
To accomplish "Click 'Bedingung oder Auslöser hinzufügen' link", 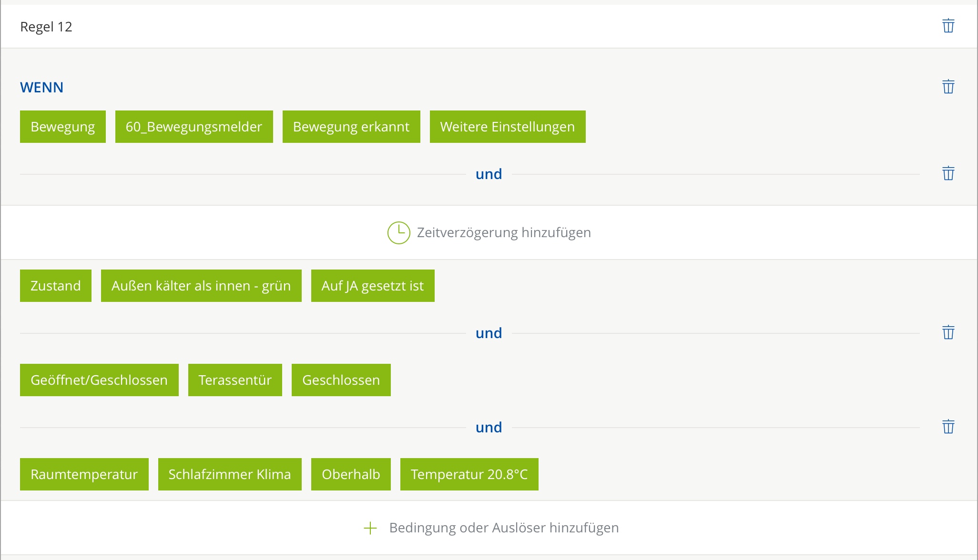I will [x=504, y=528].
